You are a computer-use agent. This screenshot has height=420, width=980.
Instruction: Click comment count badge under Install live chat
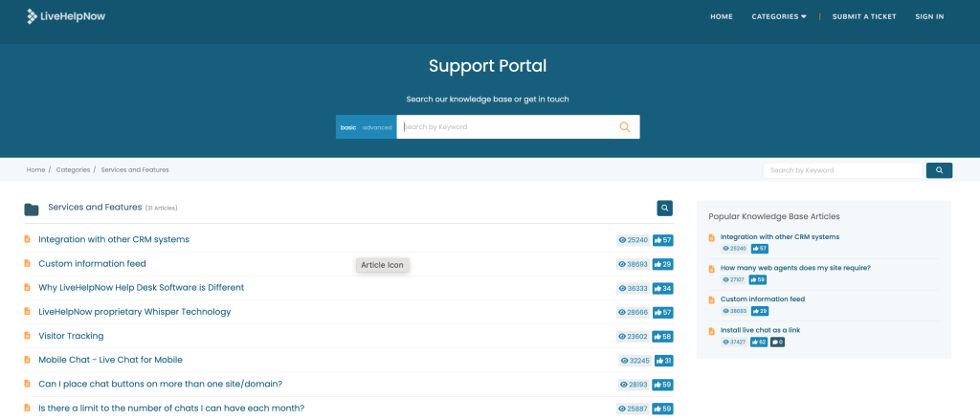777,342
